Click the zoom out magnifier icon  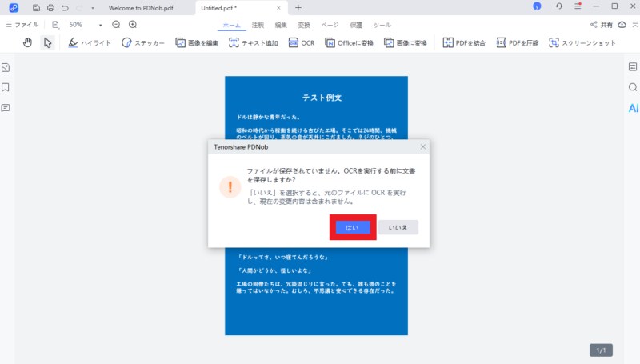116,25
